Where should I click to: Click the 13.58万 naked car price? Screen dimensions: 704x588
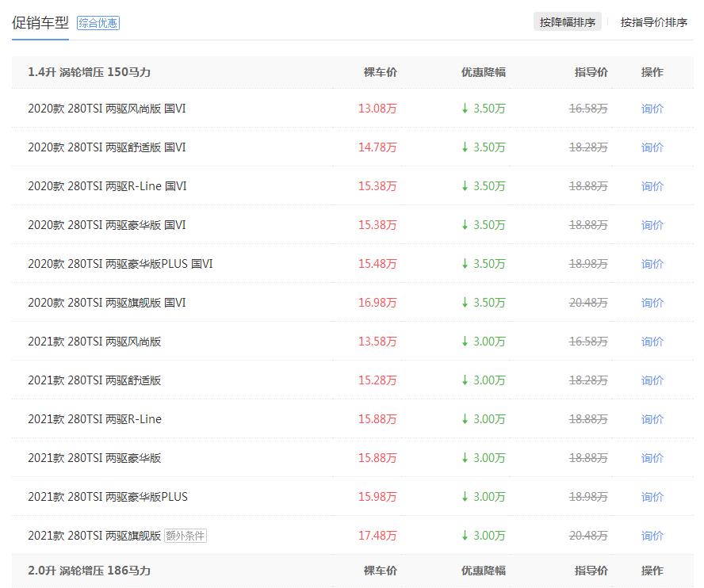[377, 342]
